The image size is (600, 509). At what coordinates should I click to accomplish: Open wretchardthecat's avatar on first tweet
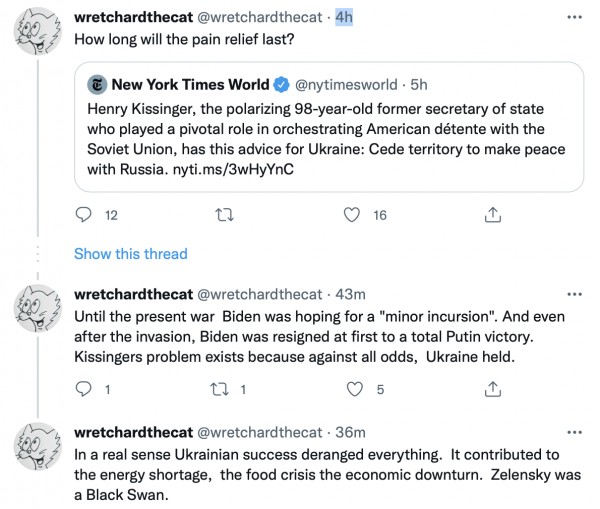tap(38, 38)
